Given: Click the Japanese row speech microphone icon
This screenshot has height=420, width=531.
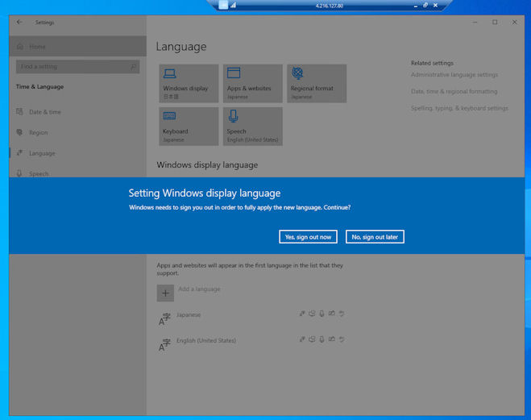Looking at the screenshot, I should point(322,314).
